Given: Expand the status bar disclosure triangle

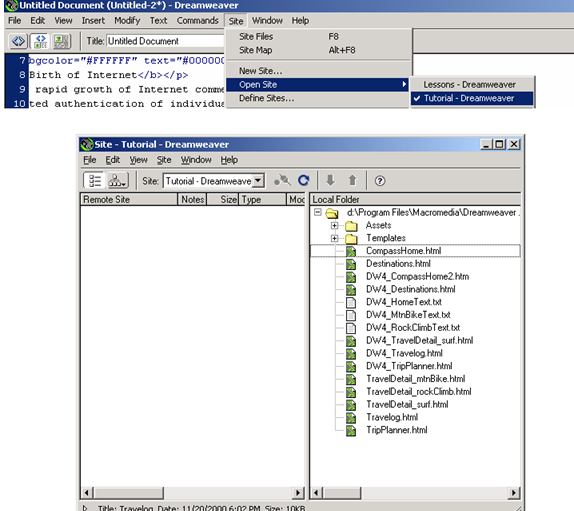Looking at the screenshot, I should pos(85,508).
